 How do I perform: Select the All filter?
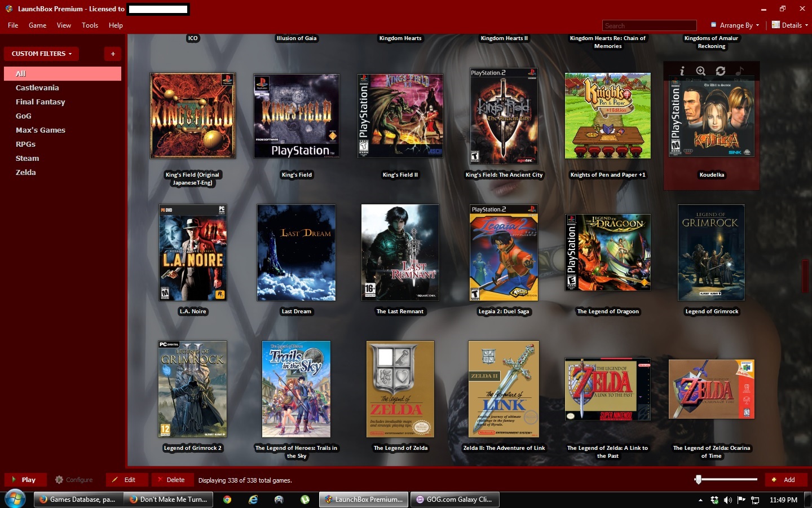(63, 74)
